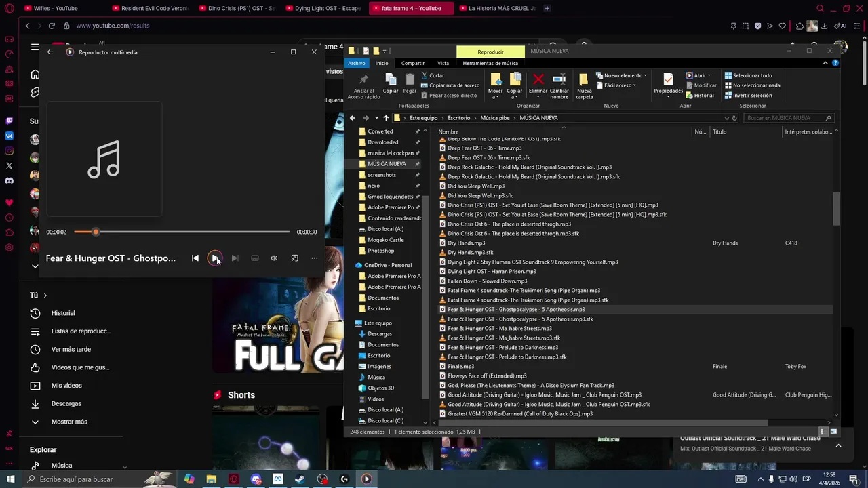Mute volume in the media player

(274, 258)
